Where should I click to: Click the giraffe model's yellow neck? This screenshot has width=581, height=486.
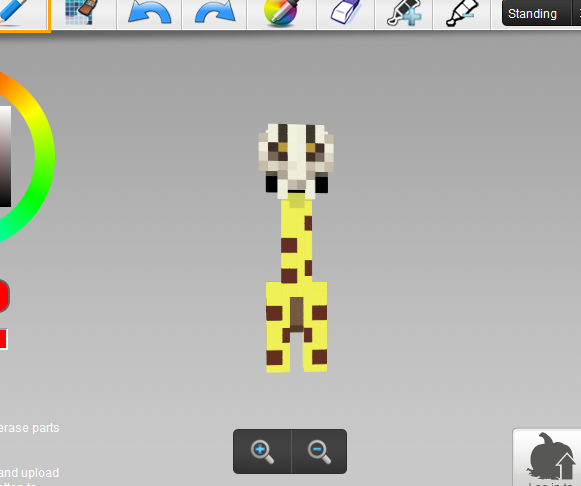[296, 241]
